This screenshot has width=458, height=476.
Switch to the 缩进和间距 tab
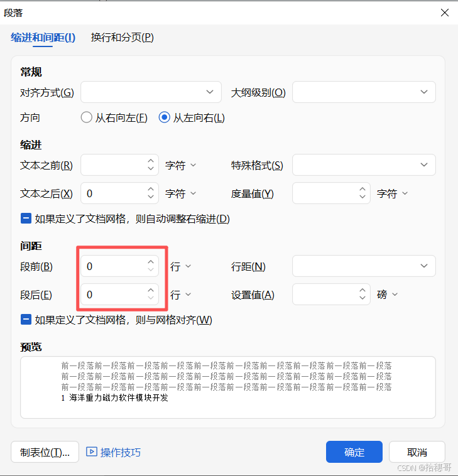point(43,37)
